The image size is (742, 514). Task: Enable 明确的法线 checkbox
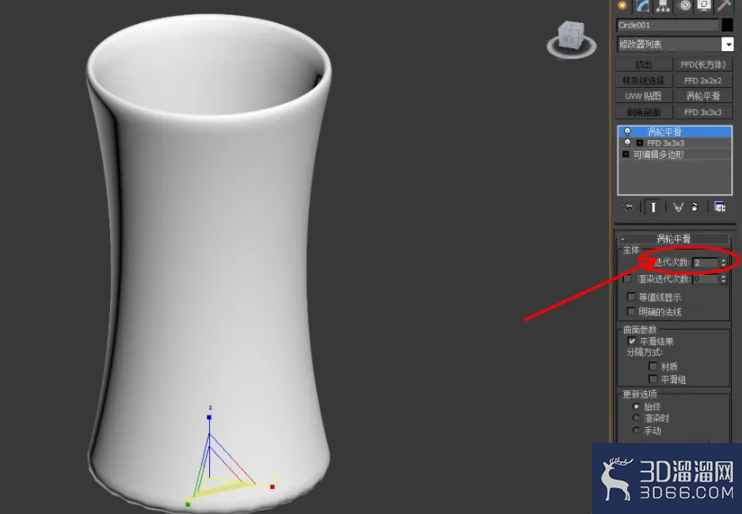(631, 311)
